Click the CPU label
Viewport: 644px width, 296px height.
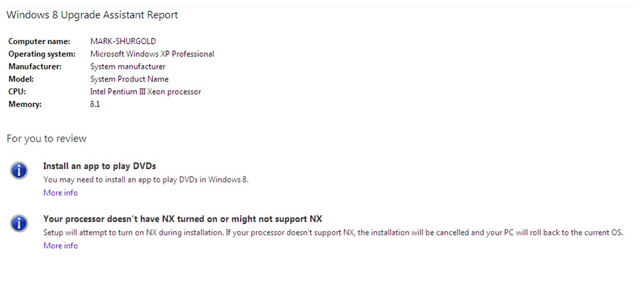point(17,91)
